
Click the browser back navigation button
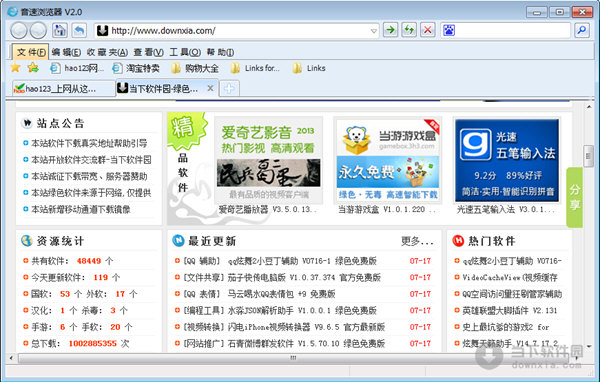click(x=18, y=30)
